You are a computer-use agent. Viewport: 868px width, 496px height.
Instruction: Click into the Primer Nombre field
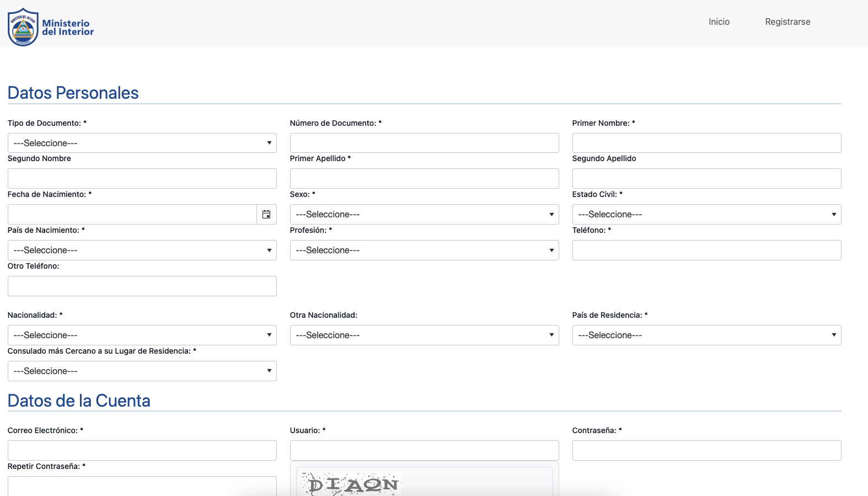coord(707,143)
